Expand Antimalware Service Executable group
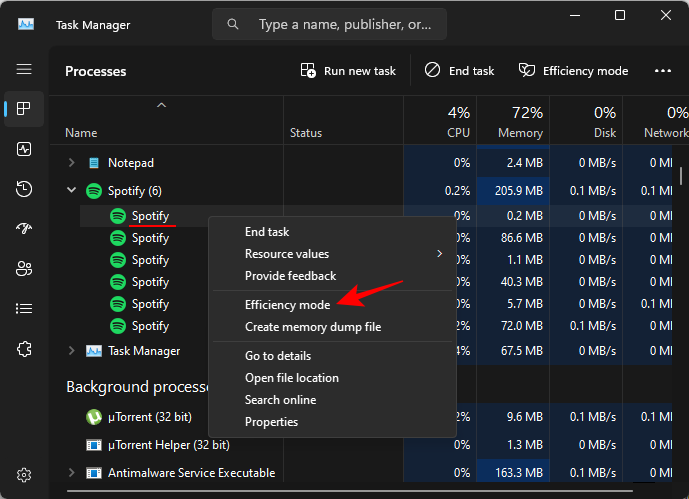Screen dimensions: 689x499 72,473
